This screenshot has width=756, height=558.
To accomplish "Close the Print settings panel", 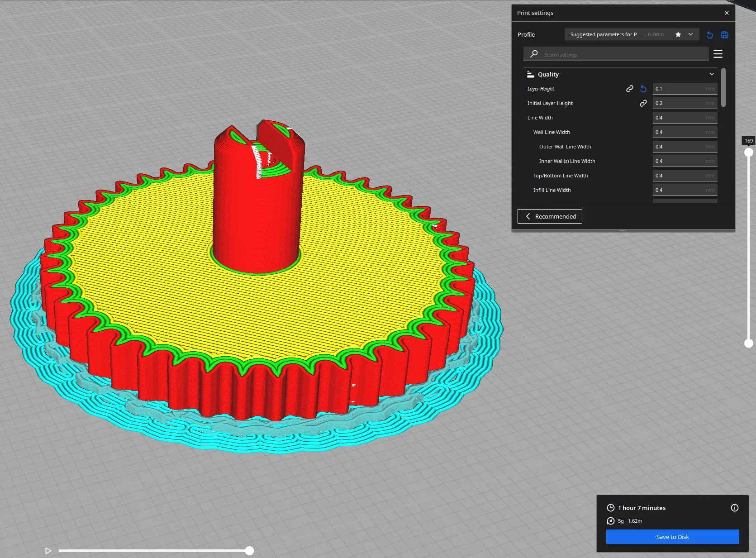I will pyautogui.click(x=727, y=13).
